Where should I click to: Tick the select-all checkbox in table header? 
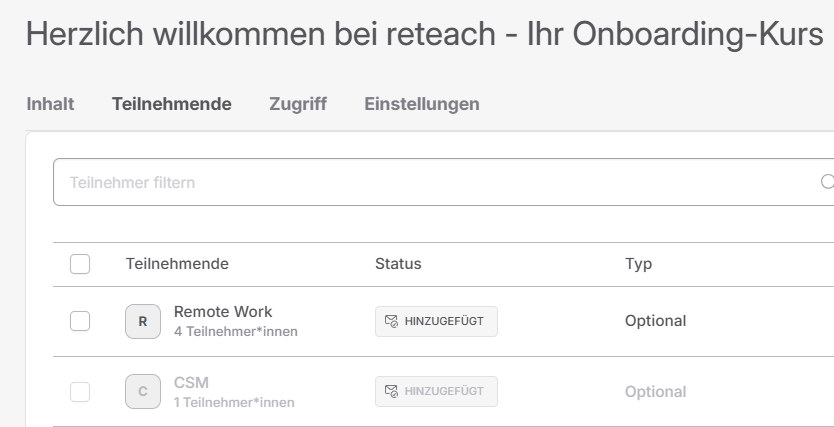tap(80, 264)
